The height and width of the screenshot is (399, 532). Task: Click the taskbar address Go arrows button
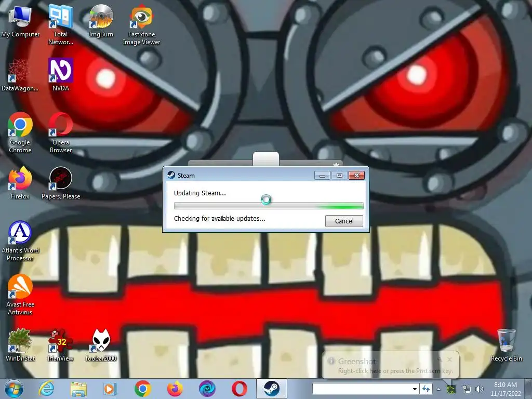point(426,389)
